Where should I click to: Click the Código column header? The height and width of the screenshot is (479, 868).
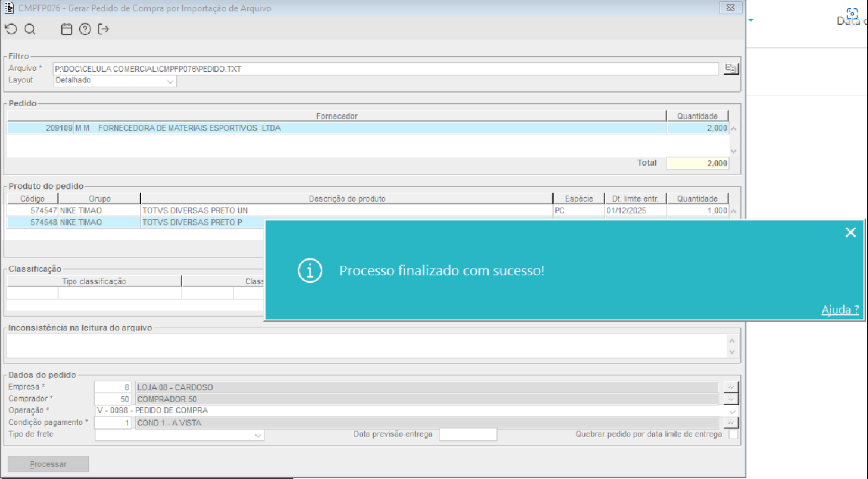tap(33, 198)
